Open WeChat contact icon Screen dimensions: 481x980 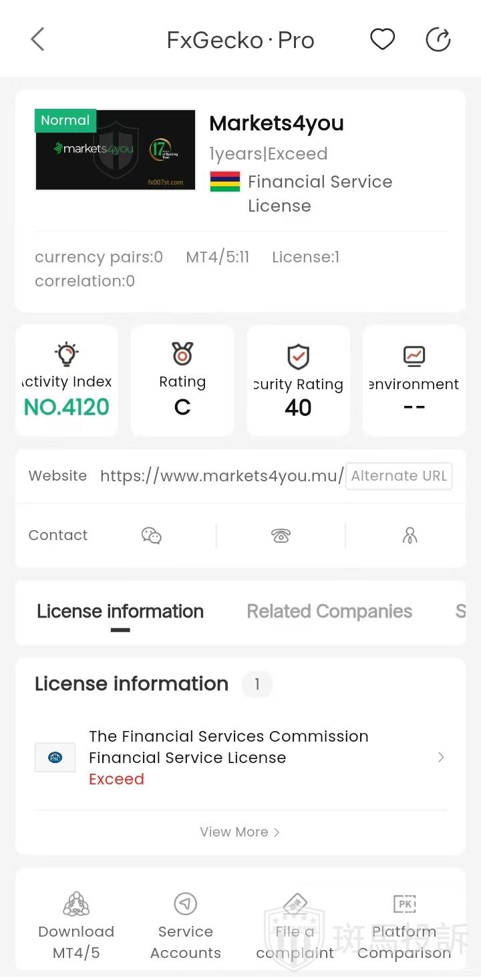click(152, 535)
